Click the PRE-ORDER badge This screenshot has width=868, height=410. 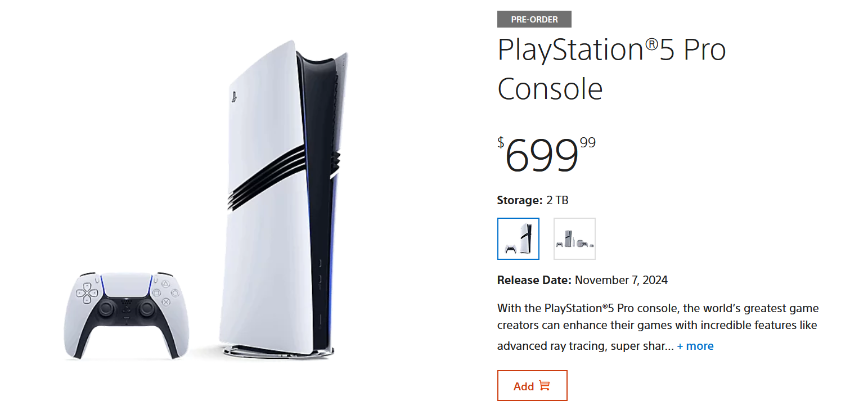[534, 20]
